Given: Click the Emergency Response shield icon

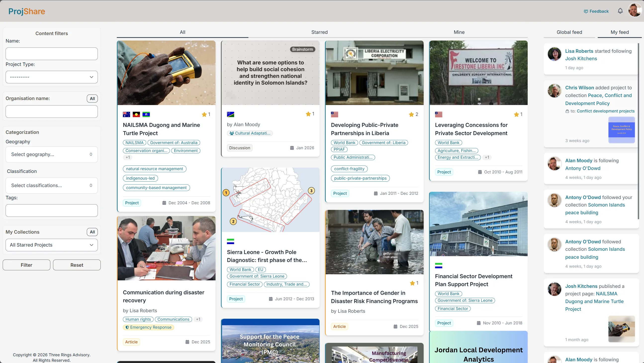Looking at the screenshot, I should [x=127, y=327].
